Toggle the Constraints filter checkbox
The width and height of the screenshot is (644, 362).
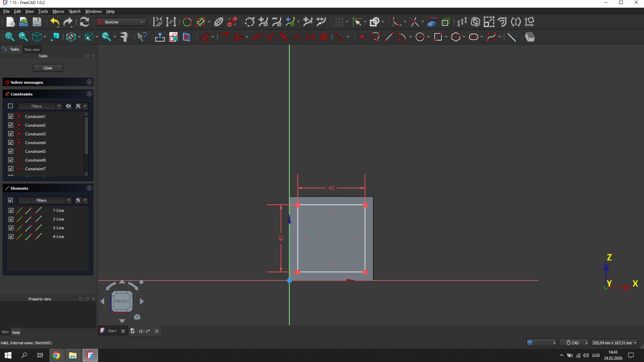tap(10, 106)
